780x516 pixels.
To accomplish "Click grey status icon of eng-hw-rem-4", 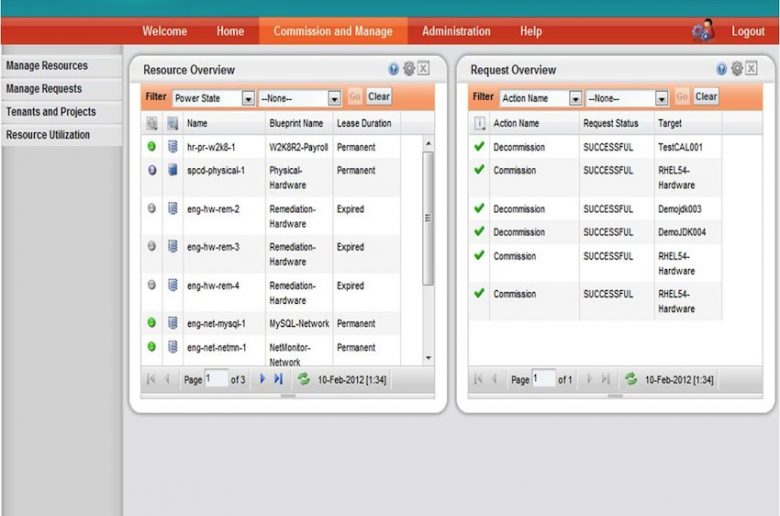I will (x=152, y=285).
